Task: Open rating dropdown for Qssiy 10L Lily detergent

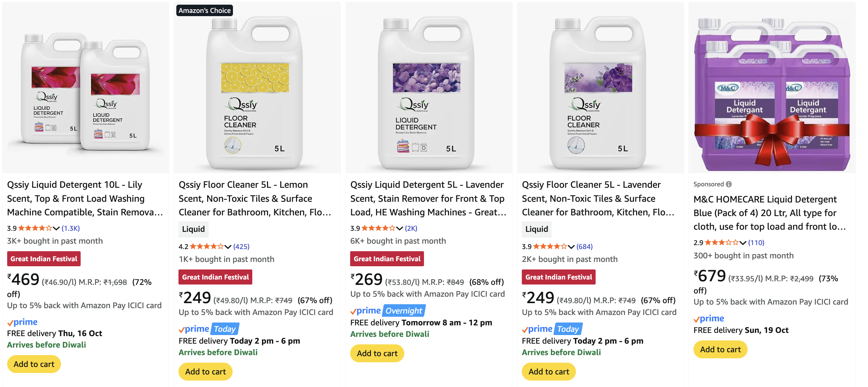Action: click(x=56, y=228)
